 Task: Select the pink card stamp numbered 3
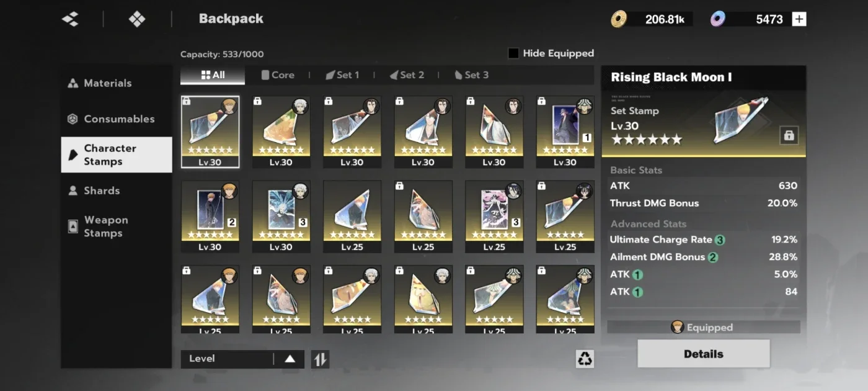click(494, 217)
